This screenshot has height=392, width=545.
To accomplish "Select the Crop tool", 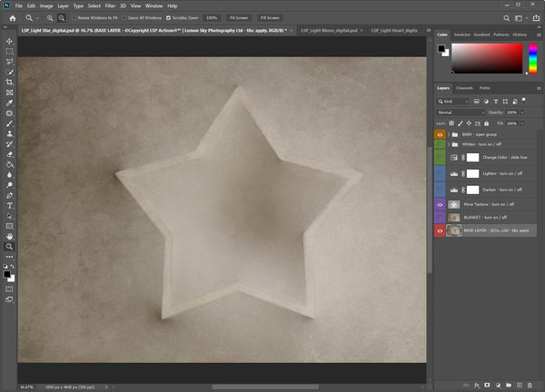I will [x=10, y=82].
